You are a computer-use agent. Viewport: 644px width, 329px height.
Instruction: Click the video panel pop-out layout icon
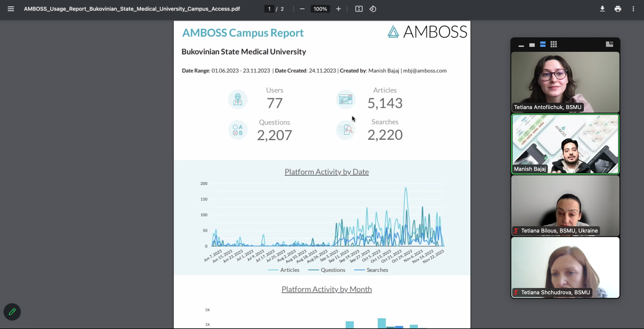(x=610, y=44)
